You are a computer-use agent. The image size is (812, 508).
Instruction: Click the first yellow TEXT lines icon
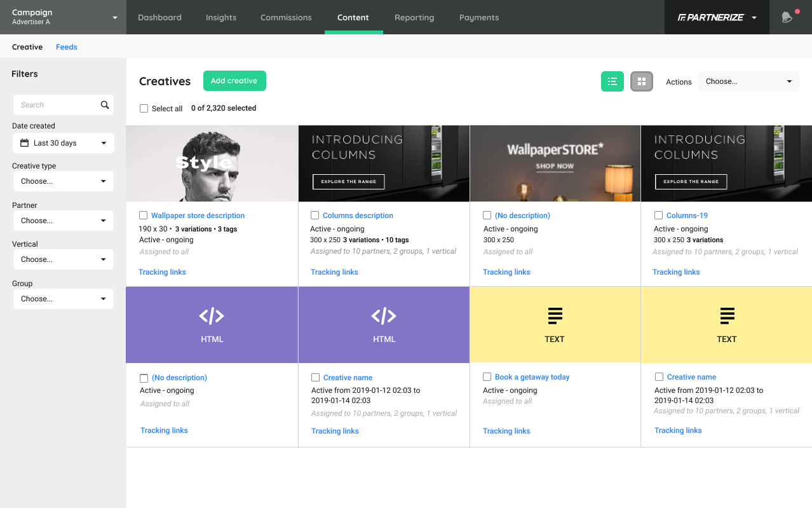pos(555,316)
